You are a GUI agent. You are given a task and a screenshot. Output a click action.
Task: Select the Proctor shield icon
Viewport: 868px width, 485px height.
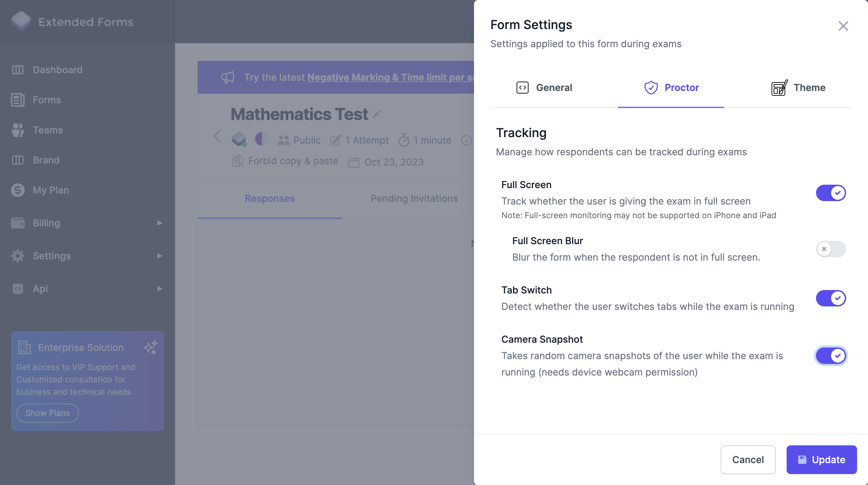coord(651,88)
